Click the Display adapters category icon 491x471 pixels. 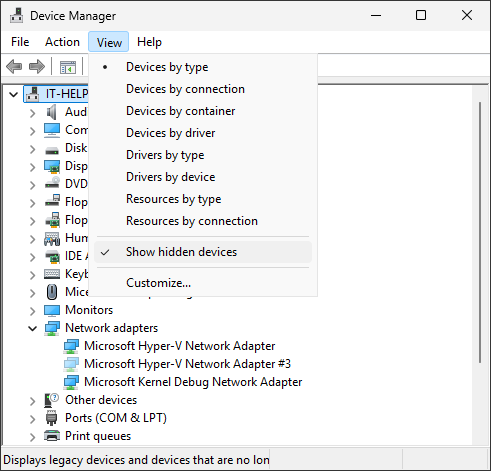pyautogui.click(x=52, y=166)
